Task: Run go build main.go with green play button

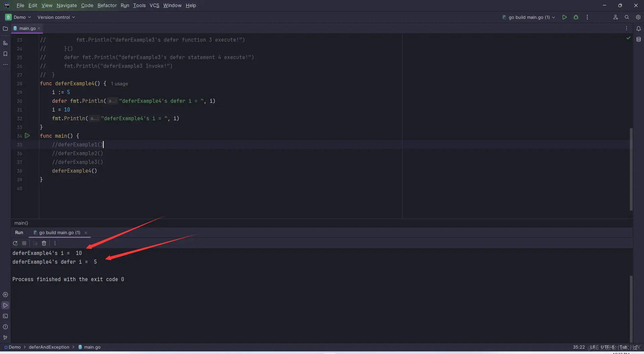Action: pos(565,17)
